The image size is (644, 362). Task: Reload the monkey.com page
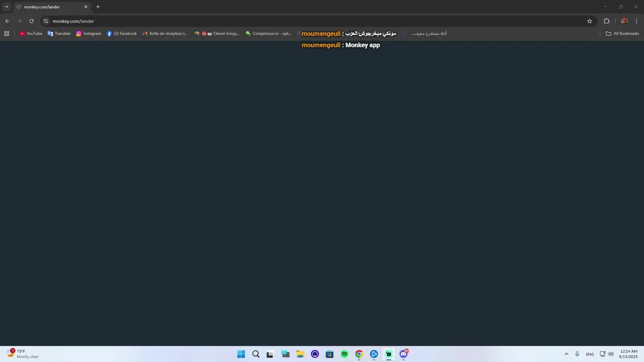click(x=31, y=21)
